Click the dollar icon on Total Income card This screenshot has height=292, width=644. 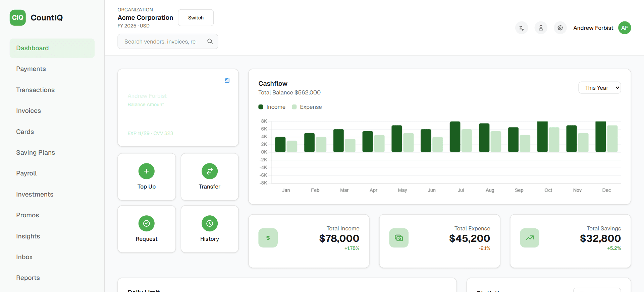tap(268, 238)
